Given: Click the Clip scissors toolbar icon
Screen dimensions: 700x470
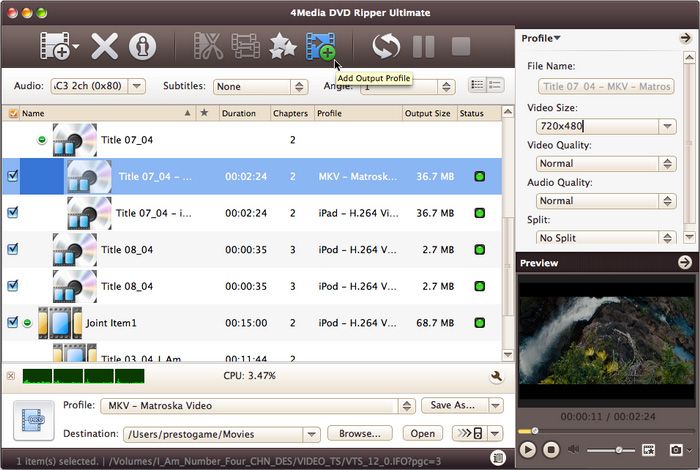Looking at the screenshot, I should [207, 47].
